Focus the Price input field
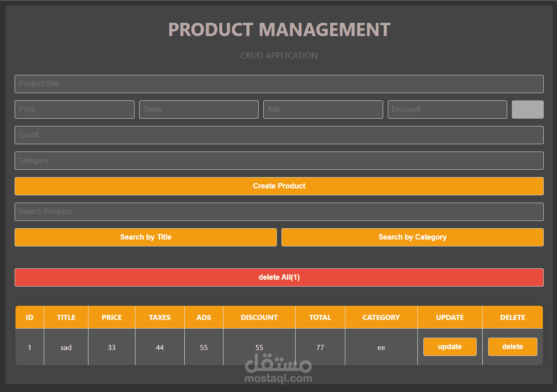557x392 pixels. click(74, 110)
